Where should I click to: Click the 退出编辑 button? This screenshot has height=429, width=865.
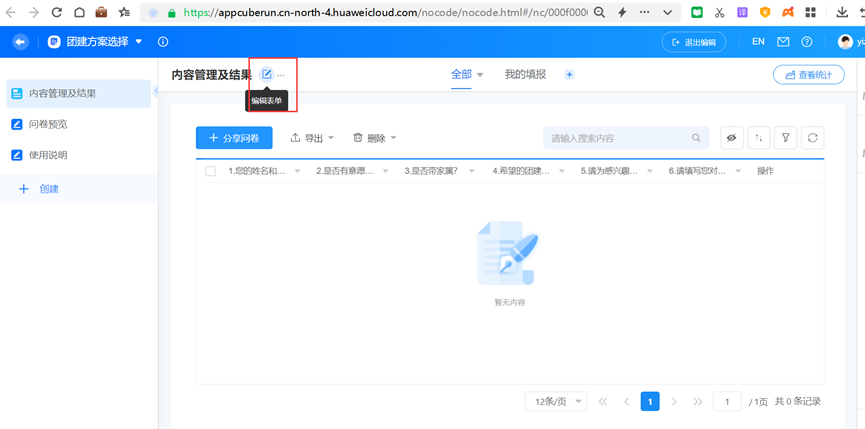tap(693, 42)
